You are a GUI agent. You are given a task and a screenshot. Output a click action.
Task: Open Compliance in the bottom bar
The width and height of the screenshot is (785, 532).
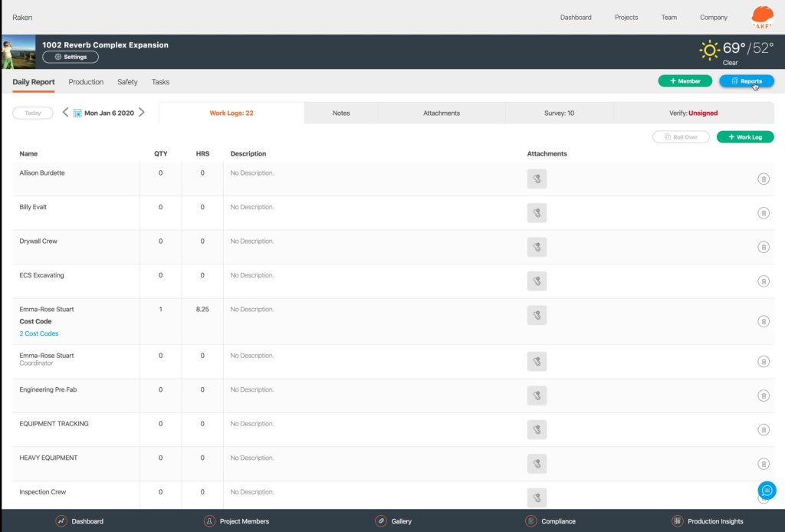click(550, 521)
